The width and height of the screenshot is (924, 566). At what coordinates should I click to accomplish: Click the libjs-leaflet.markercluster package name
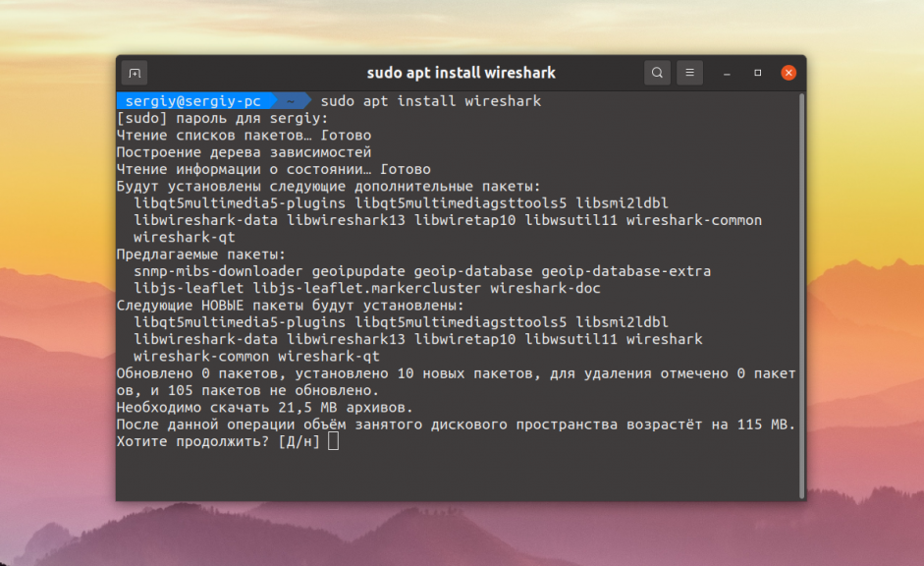(x=367, y=288)
